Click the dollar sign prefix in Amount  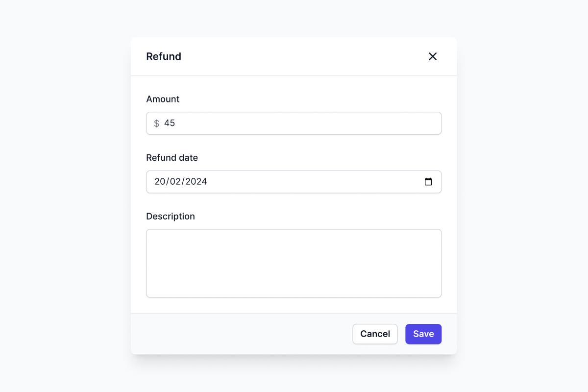tap(156, 123)
